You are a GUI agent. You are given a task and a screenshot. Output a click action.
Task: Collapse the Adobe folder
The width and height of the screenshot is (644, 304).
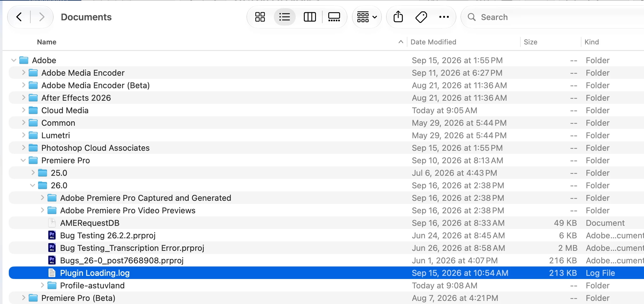[x=13, y=60]
